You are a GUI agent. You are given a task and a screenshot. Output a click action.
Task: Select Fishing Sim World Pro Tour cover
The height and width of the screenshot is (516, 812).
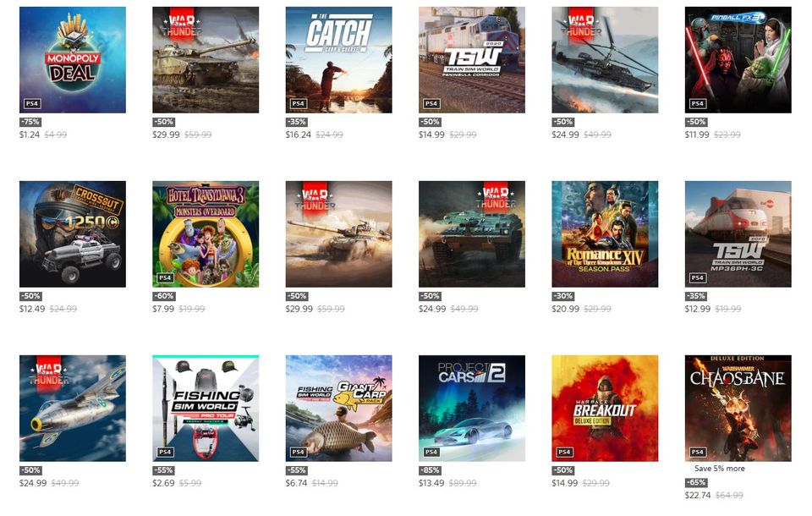(x=206, y=409)
